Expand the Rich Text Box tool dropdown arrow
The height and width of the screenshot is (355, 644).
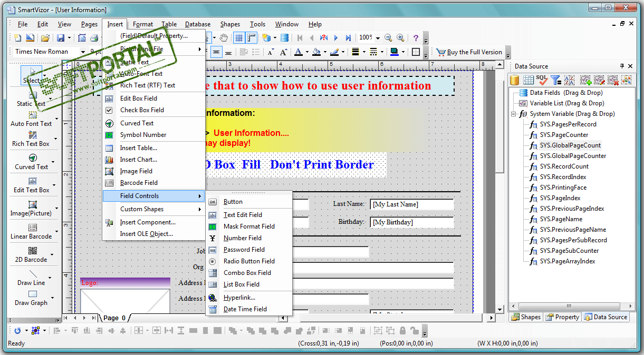click(55, 139)
